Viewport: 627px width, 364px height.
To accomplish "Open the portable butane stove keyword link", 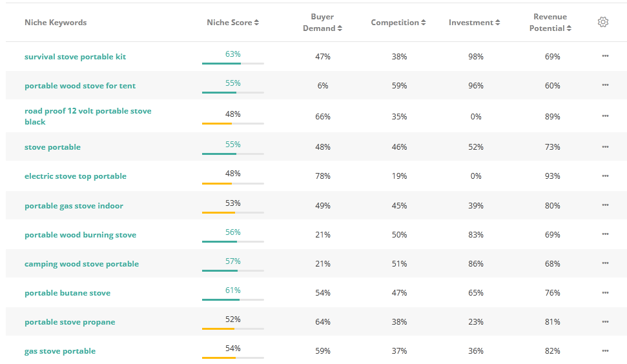I will [x=67, y=293].
